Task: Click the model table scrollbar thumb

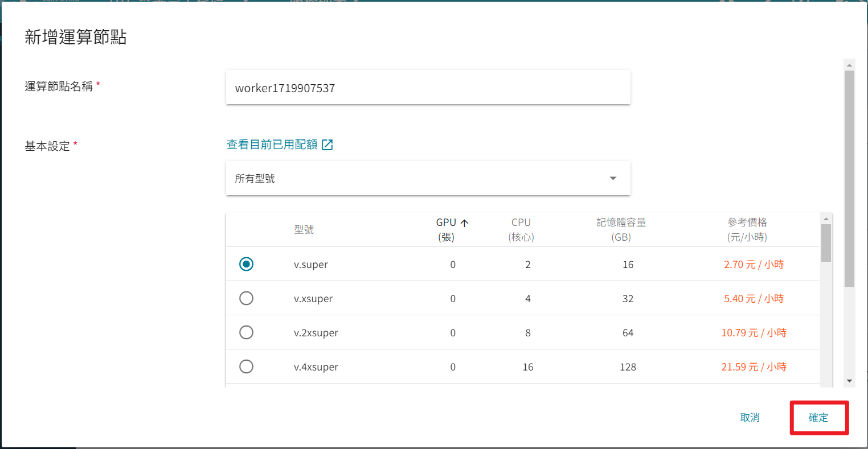Action: [826, 243]
